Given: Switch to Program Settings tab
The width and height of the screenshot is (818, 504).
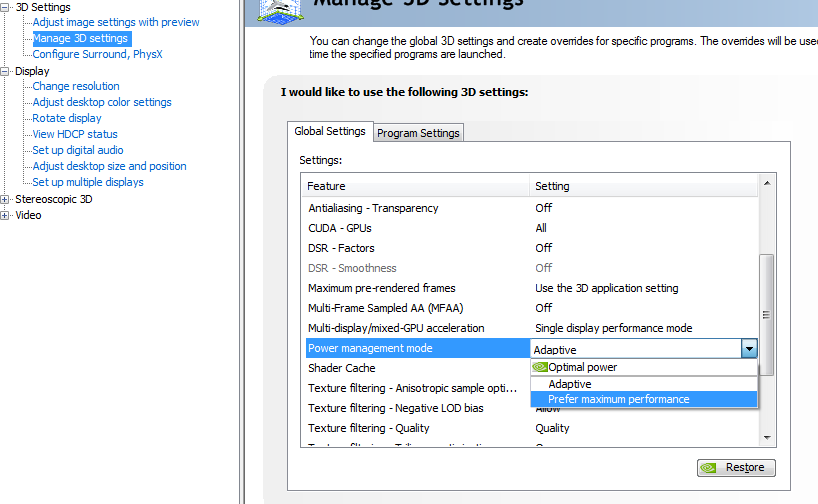Looking at the screenshot, I should click(418, 133).
